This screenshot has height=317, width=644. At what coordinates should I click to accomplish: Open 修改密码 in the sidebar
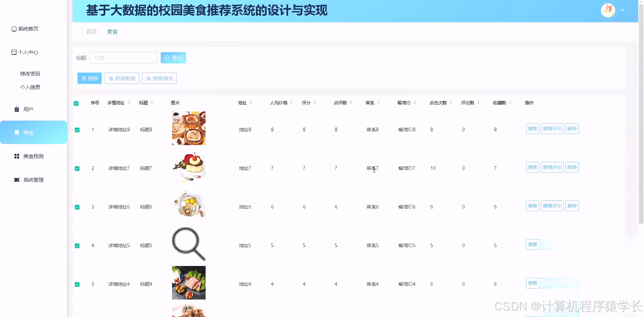[x=30, y=73]
